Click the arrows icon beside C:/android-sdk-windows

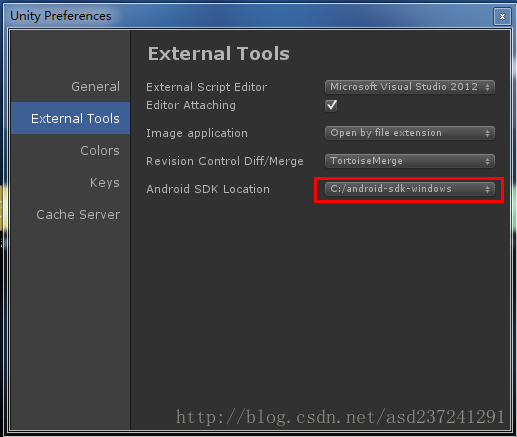click(x=487, y=189)
